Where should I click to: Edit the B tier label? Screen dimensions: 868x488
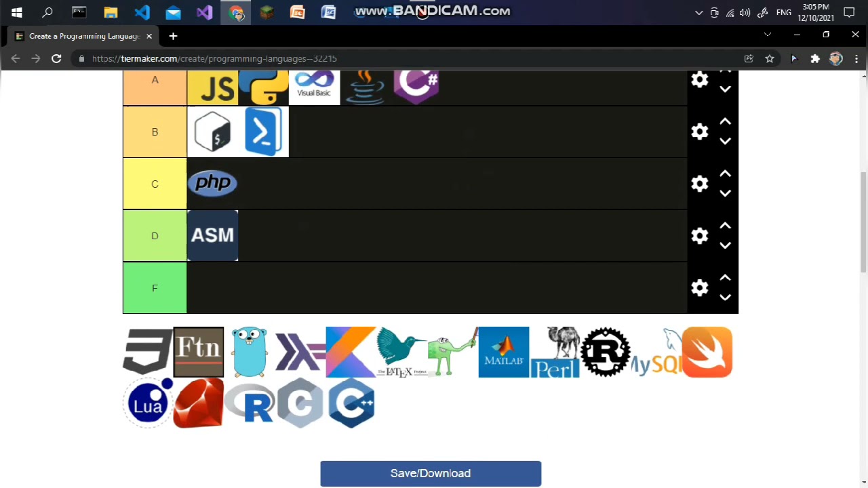pyautogui.click(x=155, y=131)
